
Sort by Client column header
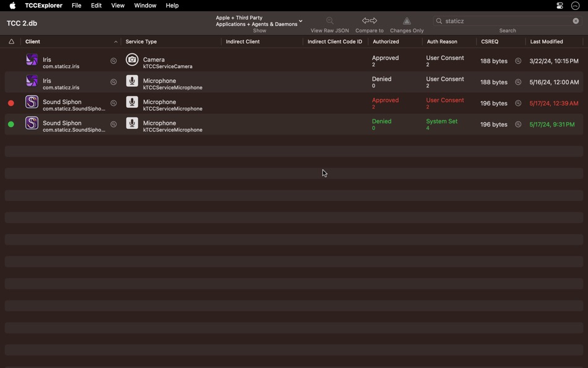[33, 42]
